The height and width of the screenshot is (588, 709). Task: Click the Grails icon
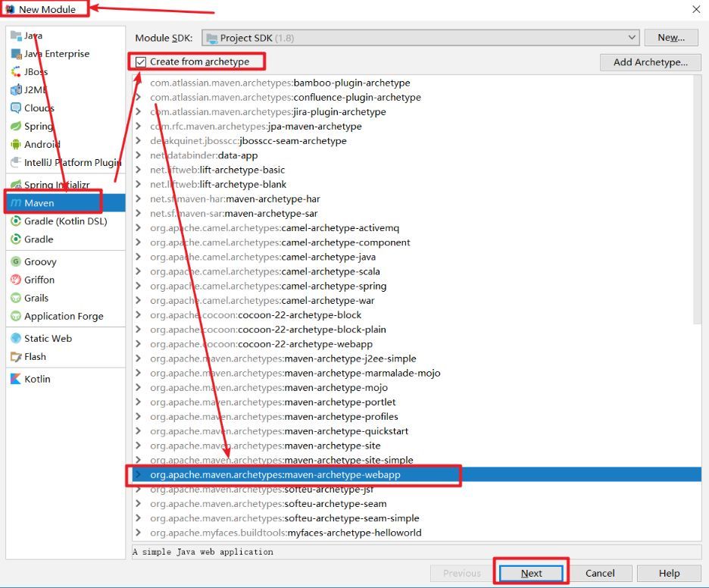16,298
